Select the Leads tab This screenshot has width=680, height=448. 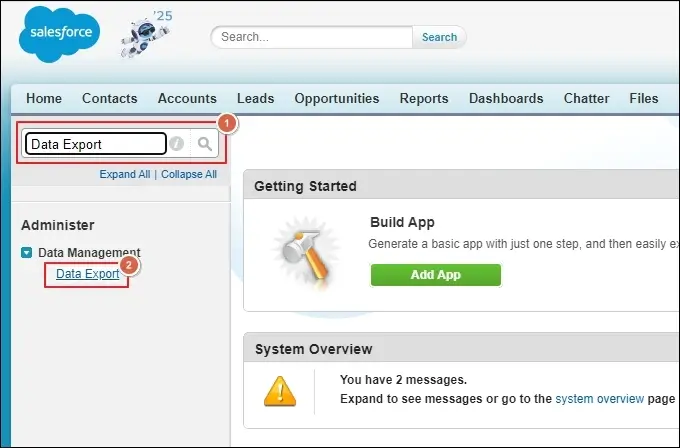click(255, 98)
